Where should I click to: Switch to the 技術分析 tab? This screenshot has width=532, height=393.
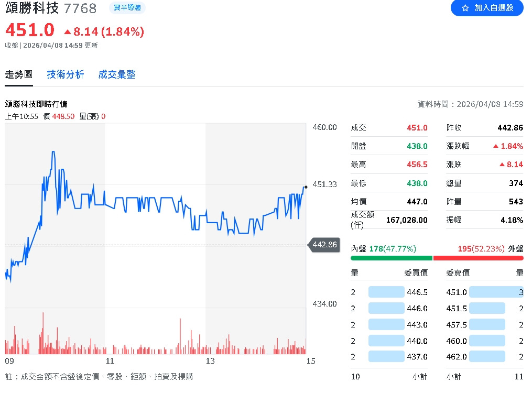(x=65, y=74)
